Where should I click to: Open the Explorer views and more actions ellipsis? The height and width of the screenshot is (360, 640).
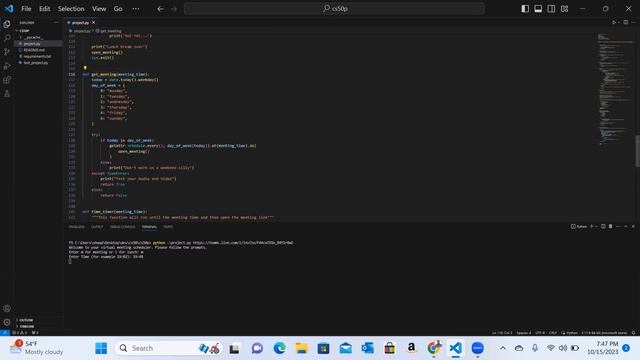point(56,22)
